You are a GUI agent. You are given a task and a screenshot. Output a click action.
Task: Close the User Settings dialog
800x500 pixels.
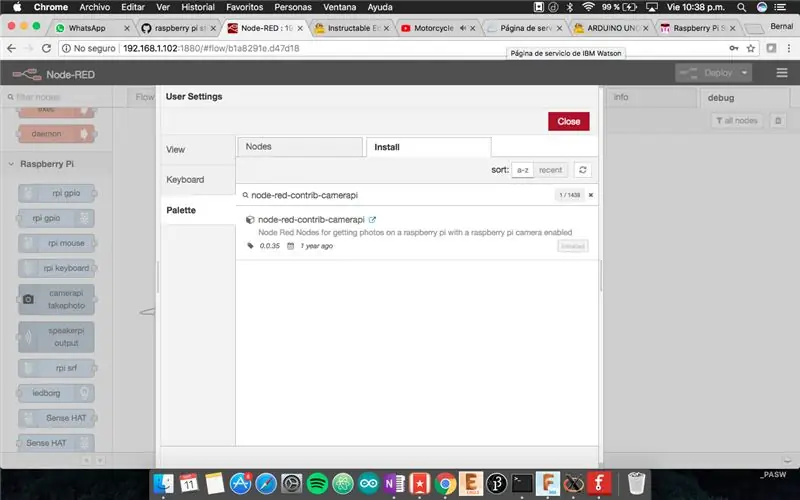[x=568, y=121]
